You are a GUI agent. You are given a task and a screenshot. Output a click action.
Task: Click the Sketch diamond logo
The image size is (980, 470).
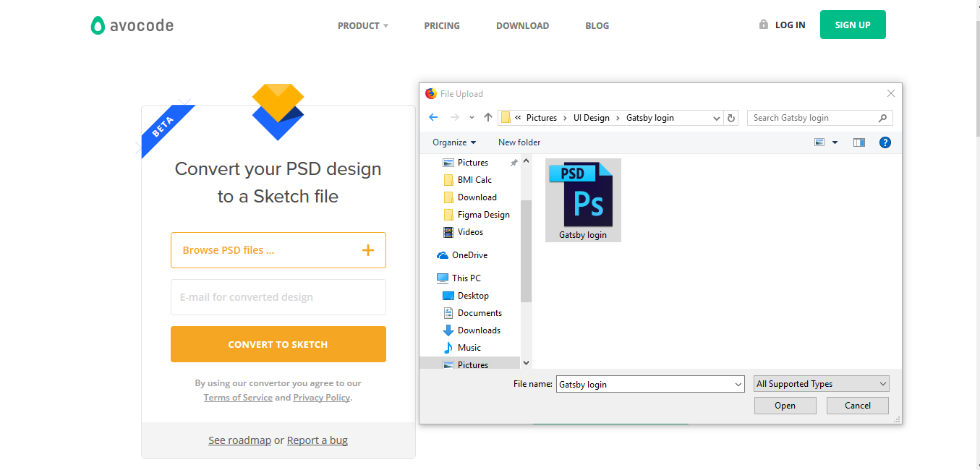click(278, 112)
